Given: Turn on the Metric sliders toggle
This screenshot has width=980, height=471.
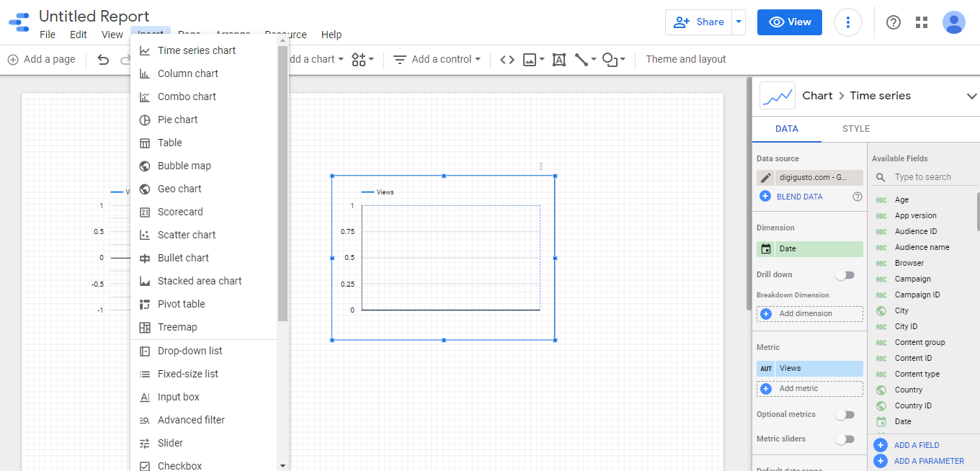Looking at the screenshot, I should 845,439.
